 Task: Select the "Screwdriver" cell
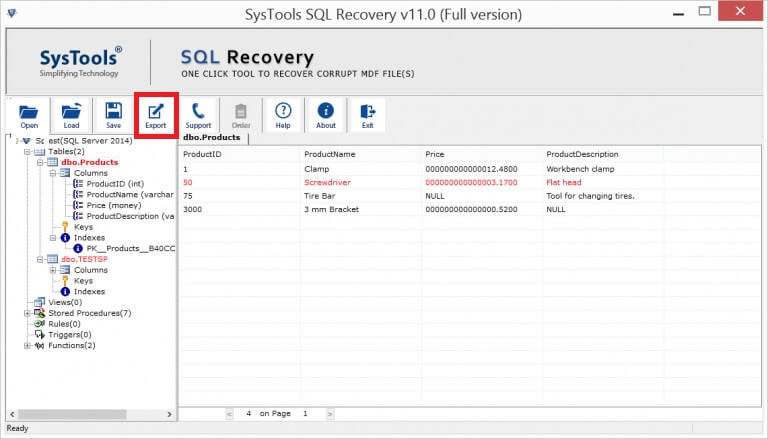pyautogui.click(x=327, y=182)
